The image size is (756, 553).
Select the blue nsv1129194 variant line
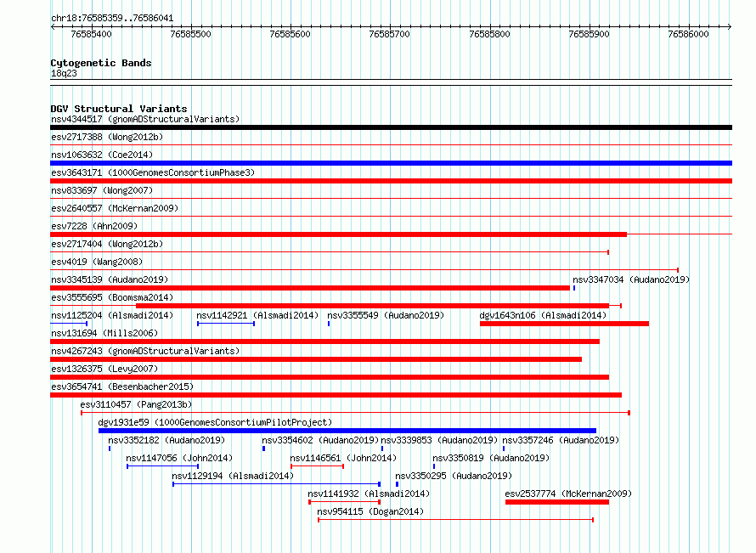tap(277, 484)
